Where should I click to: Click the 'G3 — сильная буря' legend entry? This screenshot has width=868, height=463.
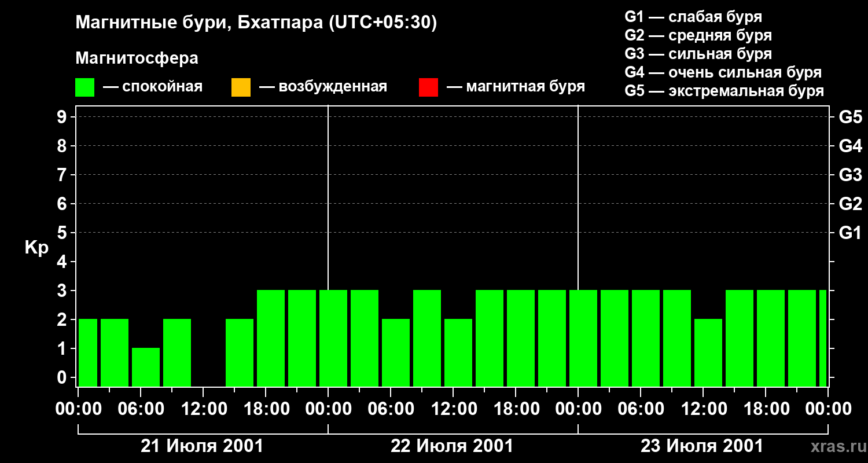(698, 54)
